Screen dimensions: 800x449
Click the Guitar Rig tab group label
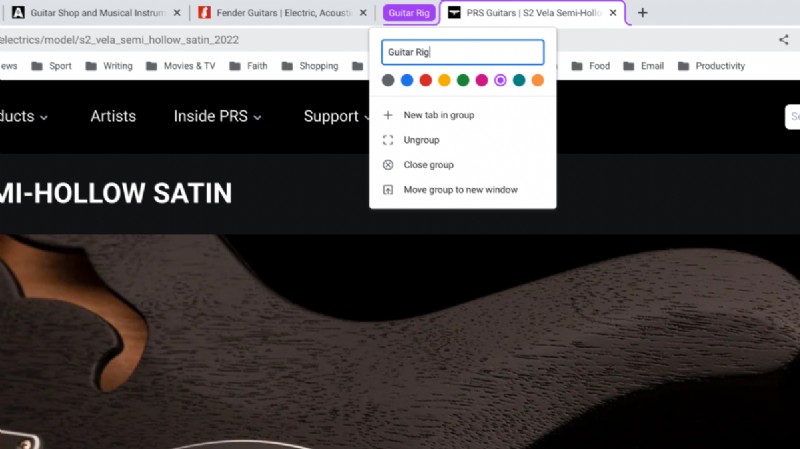[x=409, y=13]
